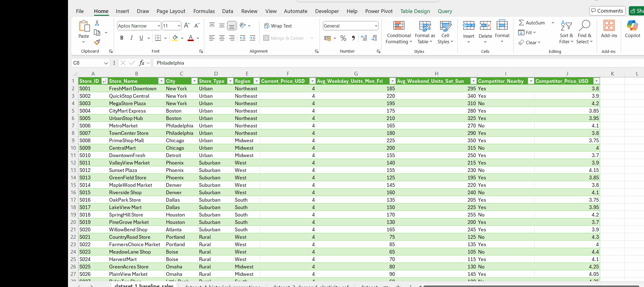Open the Table Design tab
This screenshot has width=644, height=287.
(415, 11)
